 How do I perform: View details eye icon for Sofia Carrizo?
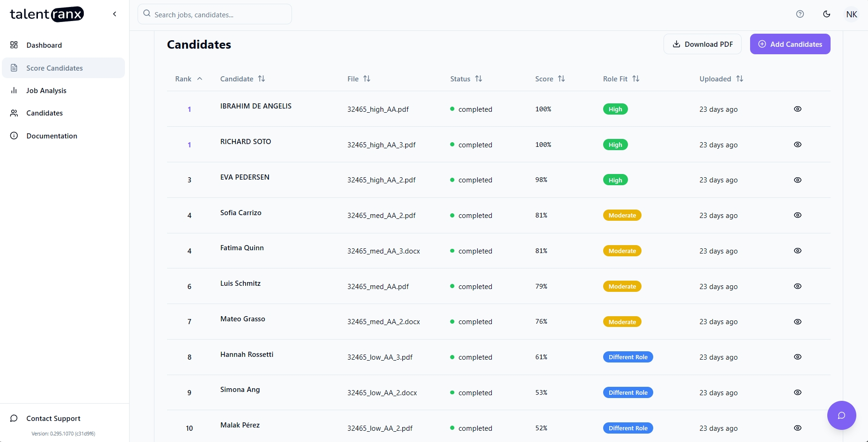[x=797, y=215]
